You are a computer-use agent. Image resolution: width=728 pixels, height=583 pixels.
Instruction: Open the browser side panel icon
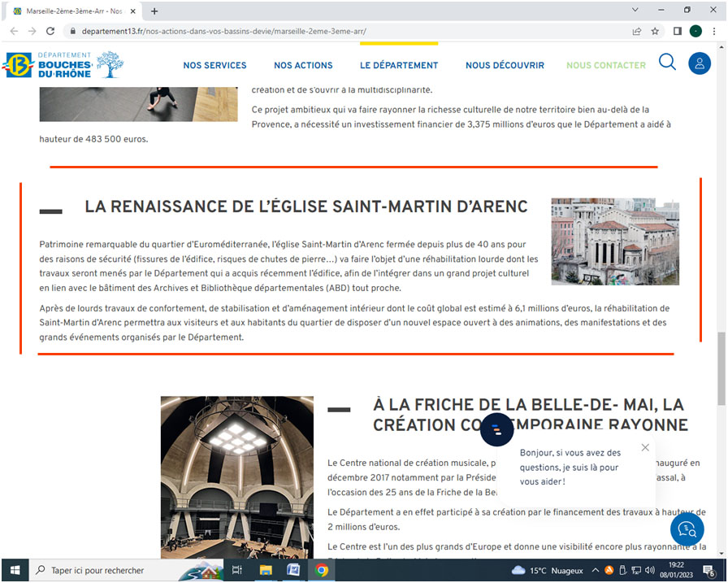677,31
